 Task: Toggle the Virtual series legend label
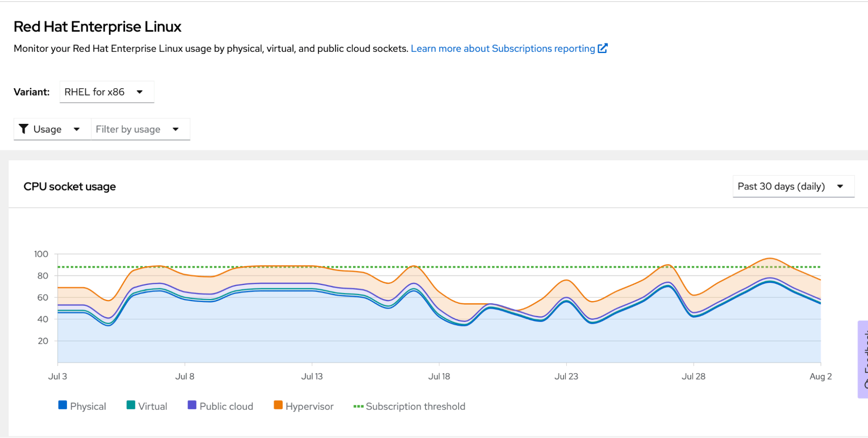153,406
